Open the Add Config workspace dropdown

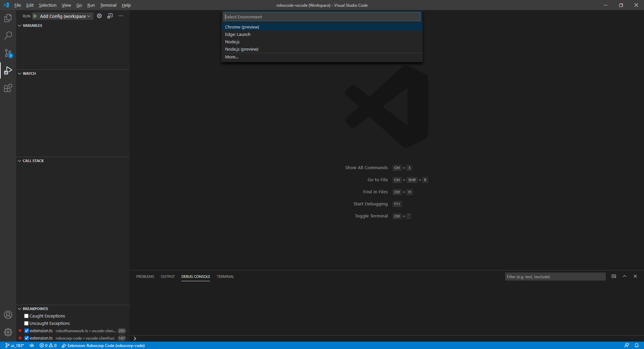[64, 16]
